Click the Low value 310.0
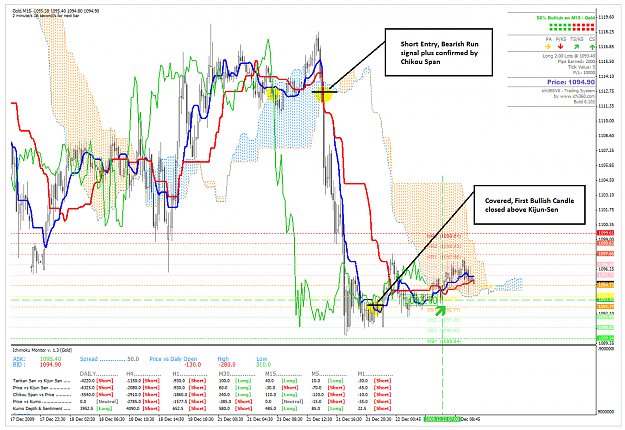 coord(263,365)
